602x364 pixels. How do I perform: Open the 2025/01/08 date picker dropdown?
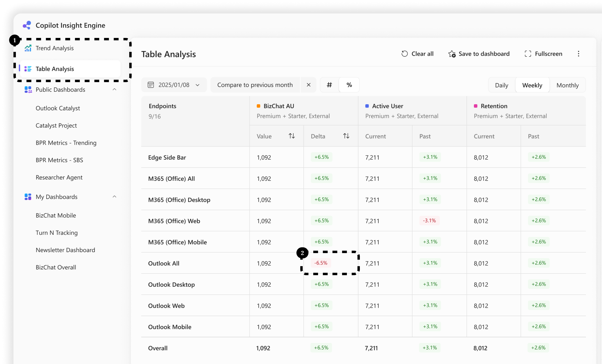point(174,85)
